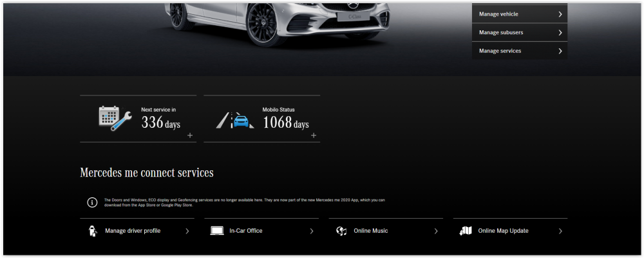This screenshot has height=258, width=644.
Task: Click the Online Map Update map icon
Action: point(466,231)
